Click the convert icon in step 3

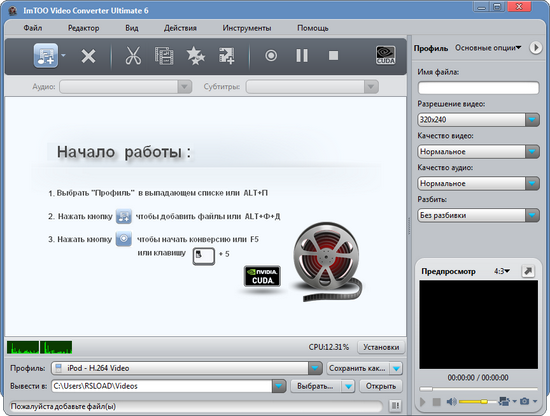click(x=123, y=239)
